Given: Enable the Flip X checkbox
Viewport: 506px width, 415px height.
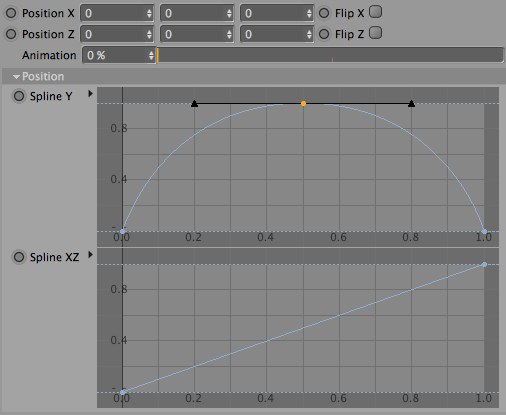Looking at the screenshot, I should coord(376,12).
